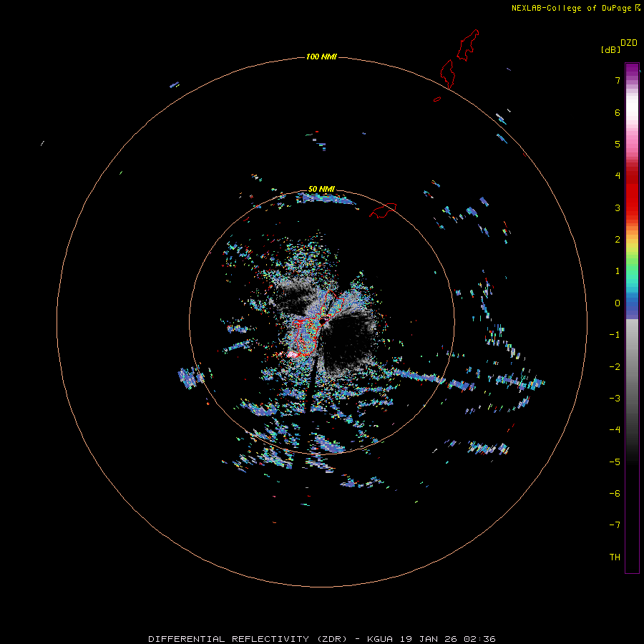Click the legend value -2 label
This screenshot has height=644, width=644.
[615, 367]
